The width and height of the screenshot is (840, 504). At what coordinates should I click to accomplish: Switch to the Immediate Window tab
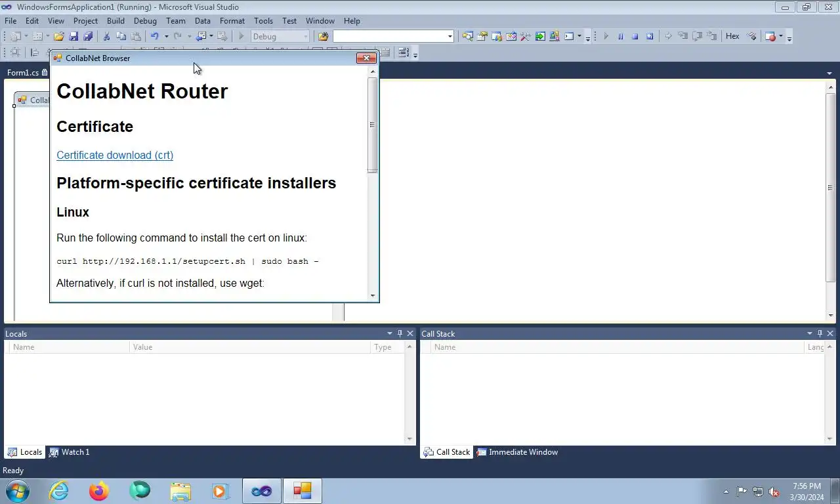pyautogui.click(x=517, y=452)
